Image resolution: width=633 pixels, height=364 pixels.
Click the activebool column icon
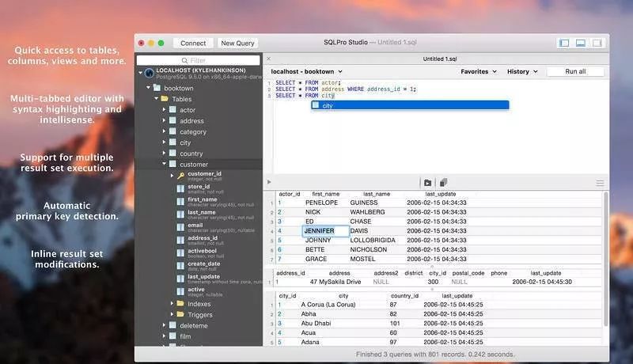pyautogui.click(x=180, y=253)
